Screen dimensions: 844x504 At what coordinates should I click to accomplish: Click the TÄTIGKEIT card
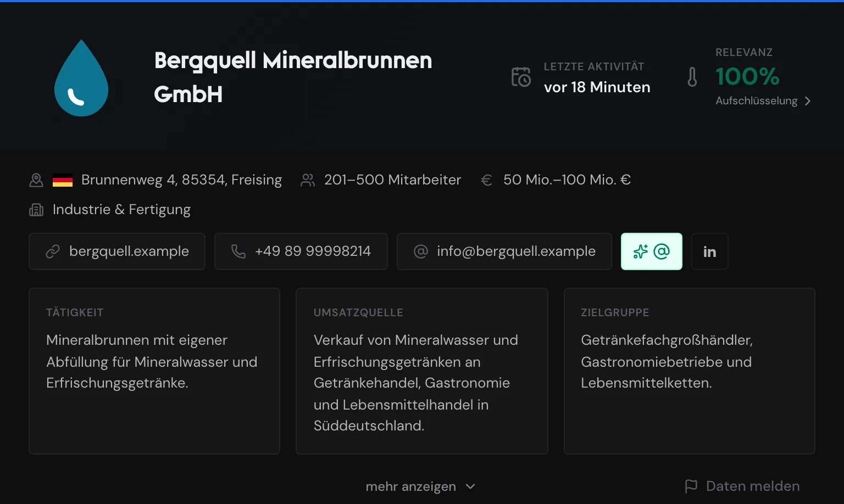point(154,371)
